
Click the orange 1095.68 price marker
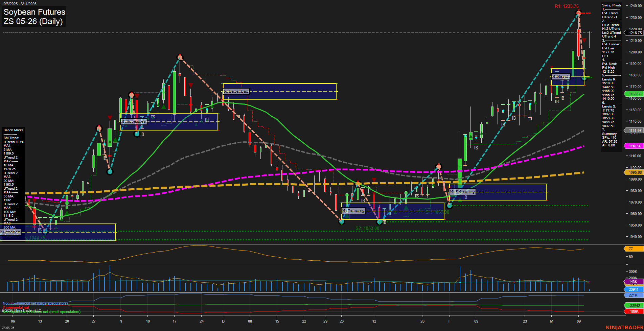click(634, 172)
